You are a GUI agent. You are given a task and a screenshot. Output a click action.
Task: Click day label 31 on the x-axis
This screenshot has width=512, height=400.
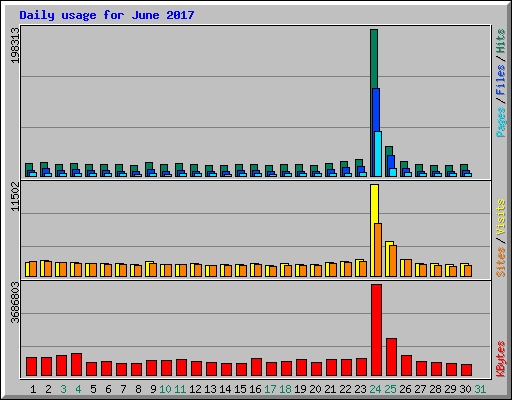click(480, 389)
